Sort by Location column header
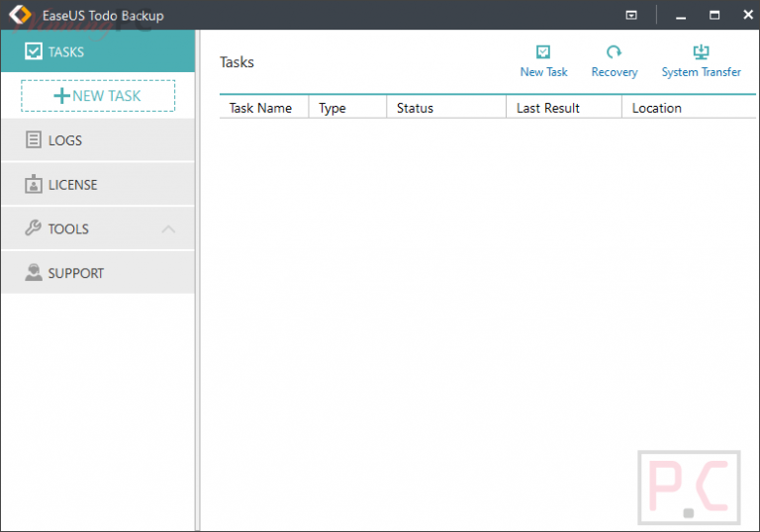The height and width of the screenshot is (532, 760). click(x=689, y=108)
